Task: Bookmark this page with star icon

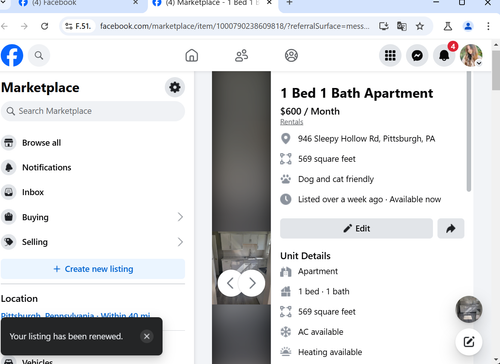Action: tap(420, 26)
